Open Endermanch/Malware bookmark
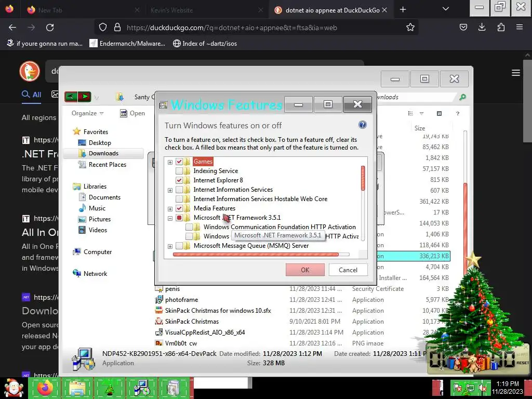 (x=128, y=44)
